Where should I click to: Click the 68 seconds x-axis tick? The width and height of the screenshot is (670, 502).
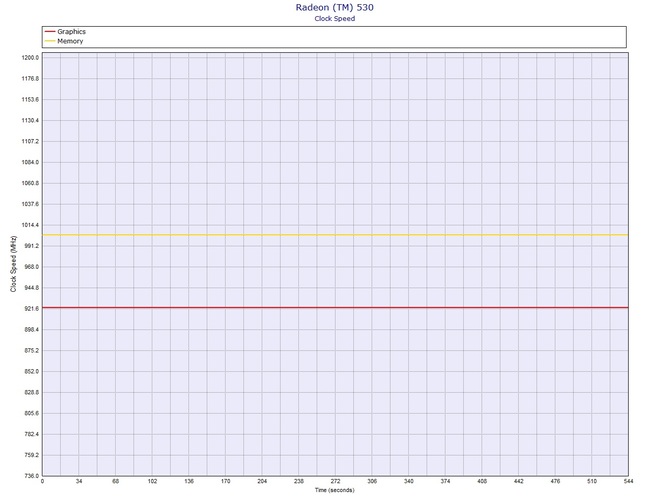(115, 481)
